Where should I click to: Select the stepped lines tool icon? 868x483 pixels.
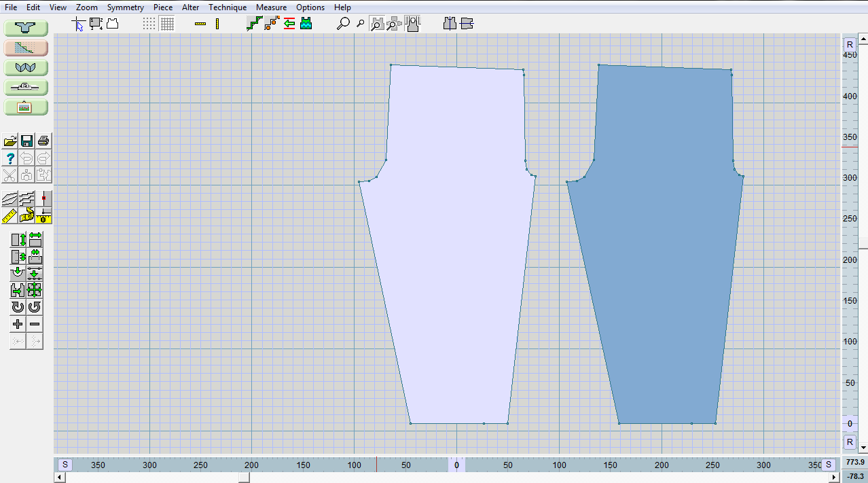27,198
